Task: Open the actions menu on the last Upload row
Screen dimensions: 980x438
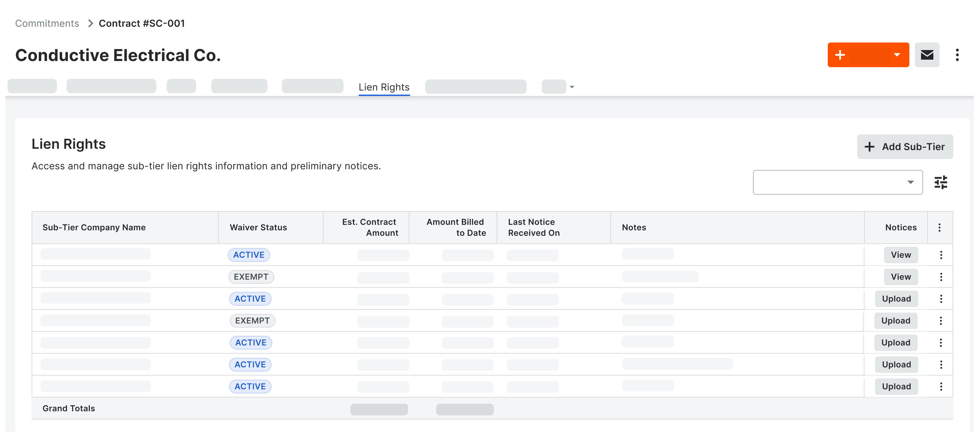Action: pos(941,386)
